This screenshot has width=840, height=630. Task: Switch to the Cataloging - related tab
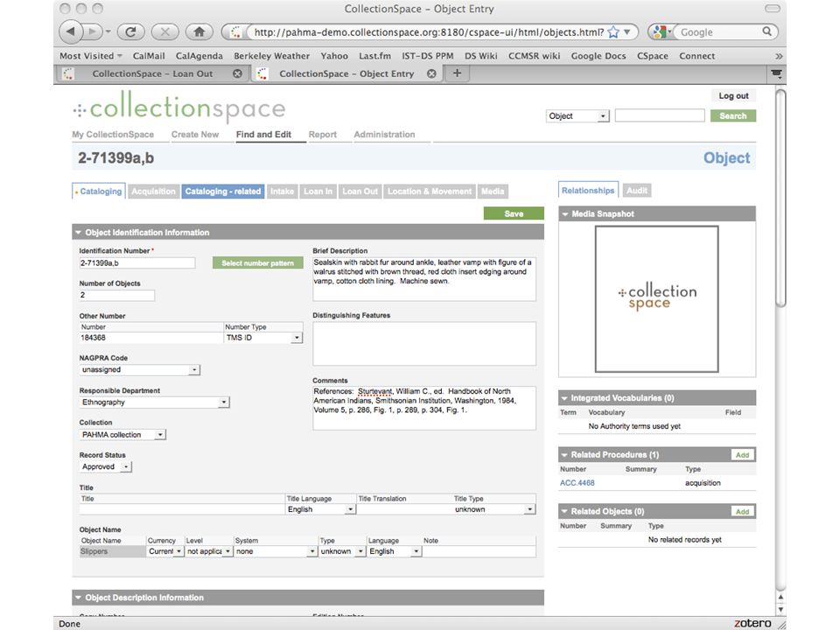(223, 192)
